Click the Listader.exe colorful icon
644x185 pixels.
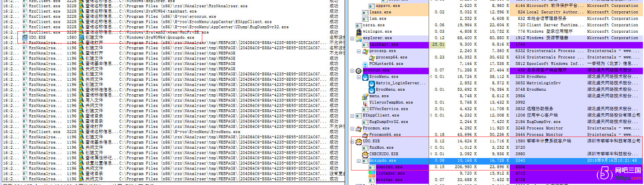coord(371,173)
